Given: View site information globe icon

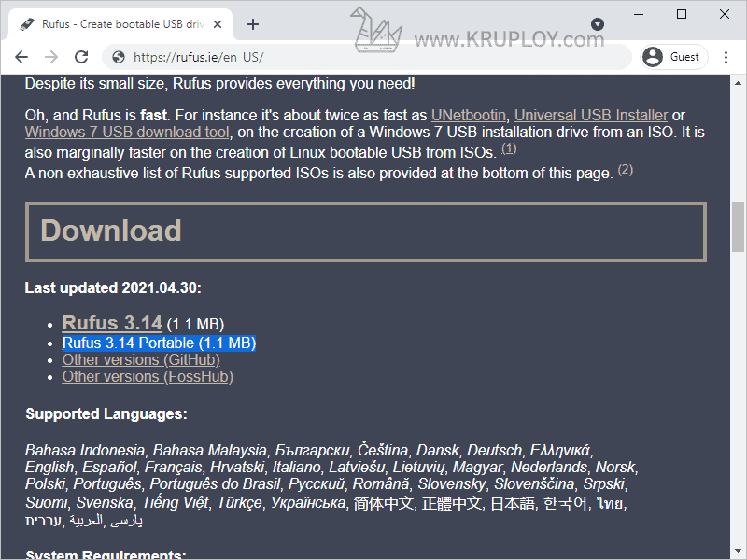Looking at the screenshot, I should pyautogui.click(x=119, y=57).
